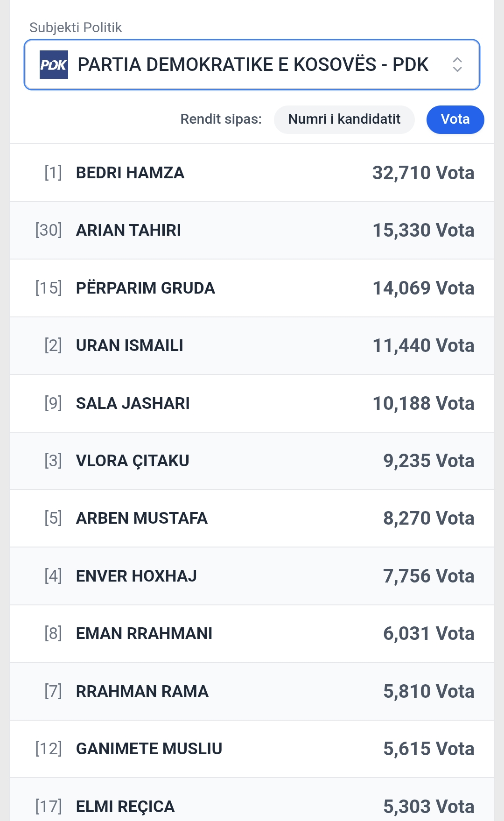The image size is (504, 821).
Task: Open PËRPARIM GRUDA candidate row
Action: [252, 288]
